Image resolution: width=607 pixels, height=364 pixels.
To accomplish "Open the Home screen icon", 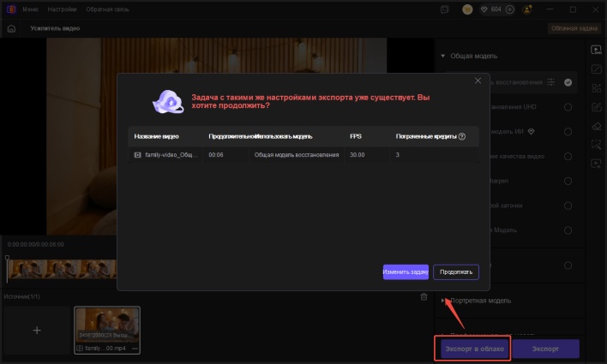I will (11, 28).
